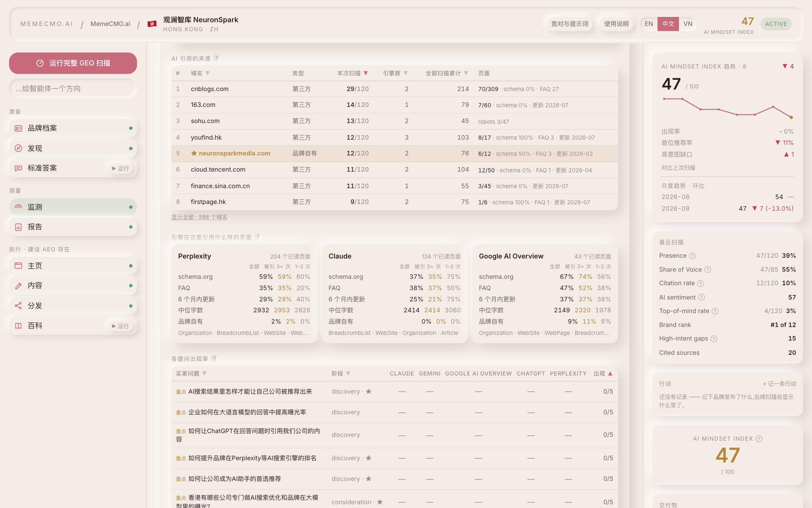Click the 报告 chart icon
Screen dimensions: 812x508
[x=18, y=227]
